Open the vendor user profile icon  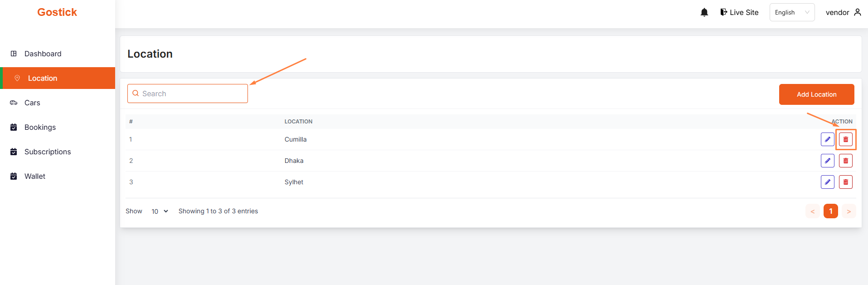[857, 12]
